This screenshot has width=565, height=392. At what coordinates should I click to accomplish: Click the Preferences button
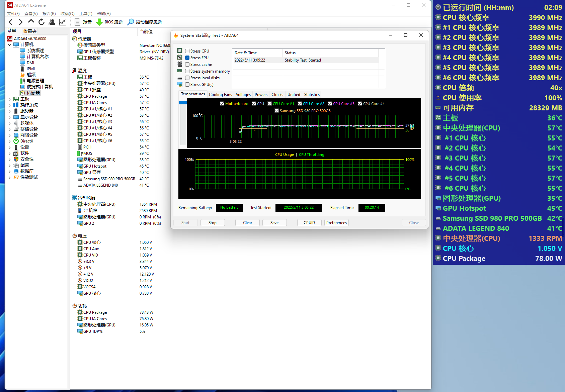click(336, 223)
